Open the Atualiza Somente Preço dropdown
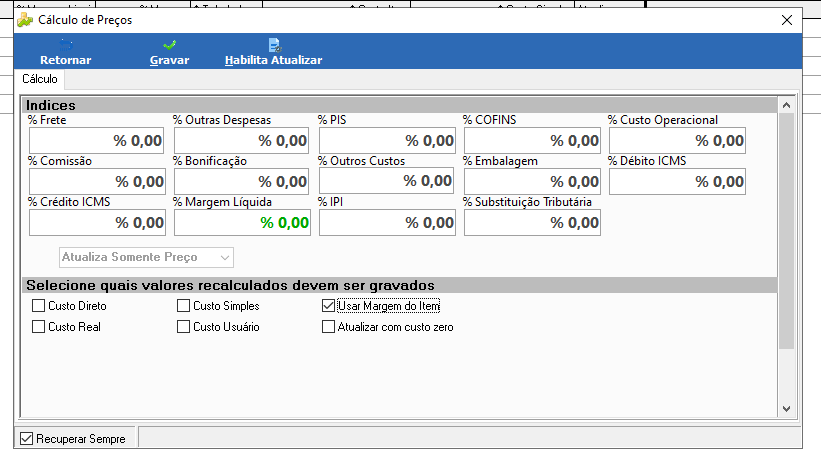The width and height of the screenshot is (821, 461). 146,257
